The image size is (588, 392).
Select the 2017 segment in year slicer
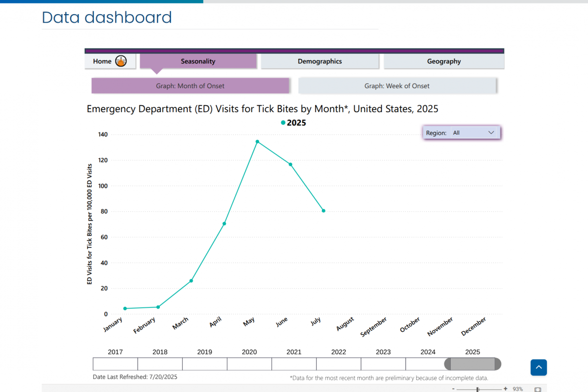[115, 364]
